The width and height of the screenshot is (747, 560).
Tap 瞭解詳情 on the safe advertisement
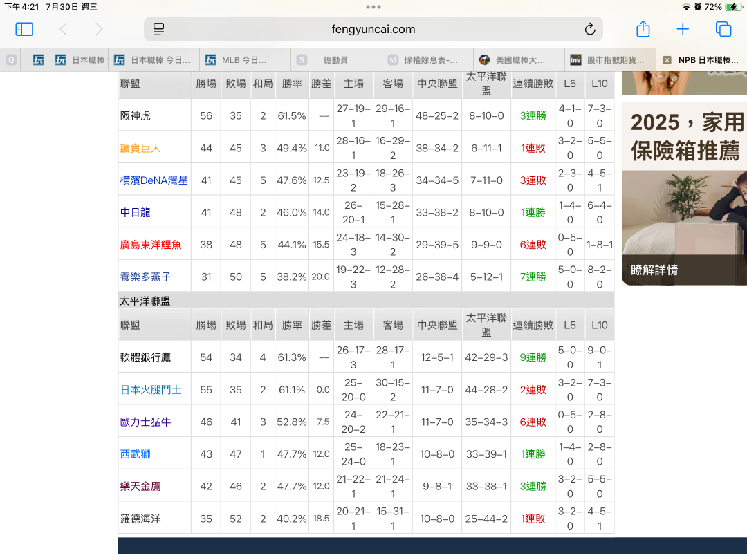click(x=654, y=270)
